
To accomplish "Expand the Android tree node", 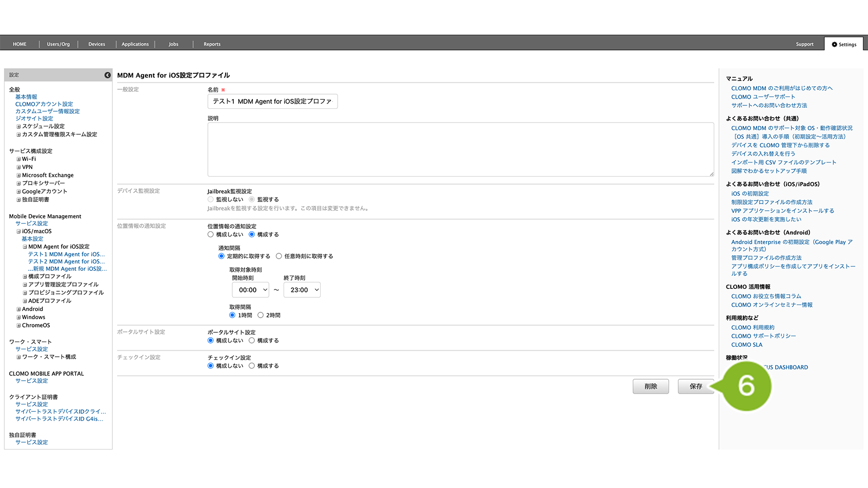I will point(19,309).
